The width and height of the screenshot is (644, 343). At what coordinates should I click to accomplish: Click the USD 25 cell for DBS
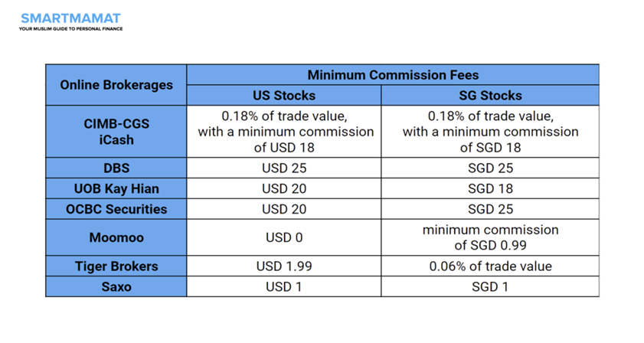[x=284, y=168]
